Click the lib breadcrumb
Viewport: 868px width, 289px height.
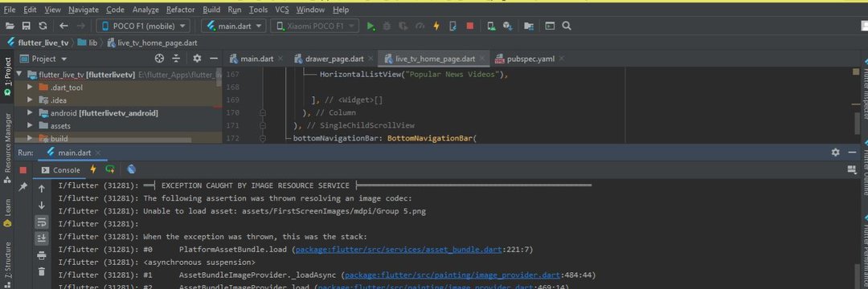(x=88, y=43)
